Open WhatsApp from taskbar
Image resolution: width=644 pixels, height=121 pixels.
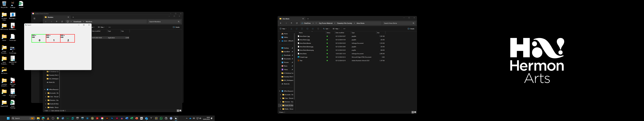161,118
